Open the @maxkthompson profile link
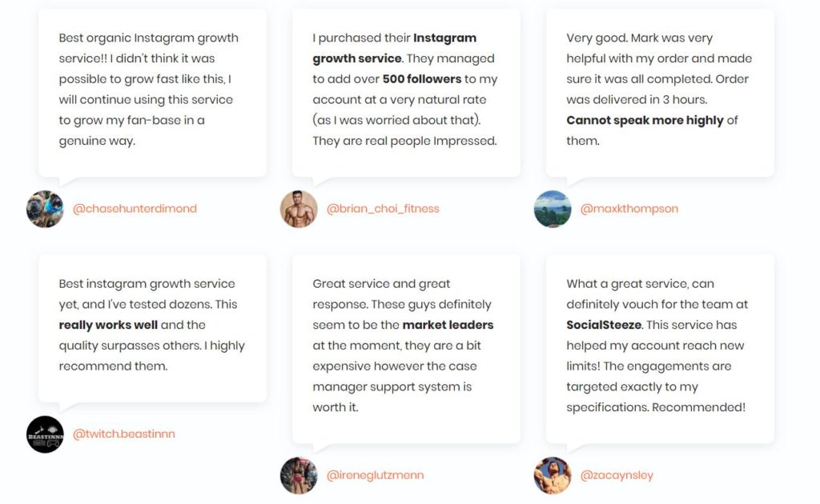Screen dimensions: 820x504 [x=629, y=209]
